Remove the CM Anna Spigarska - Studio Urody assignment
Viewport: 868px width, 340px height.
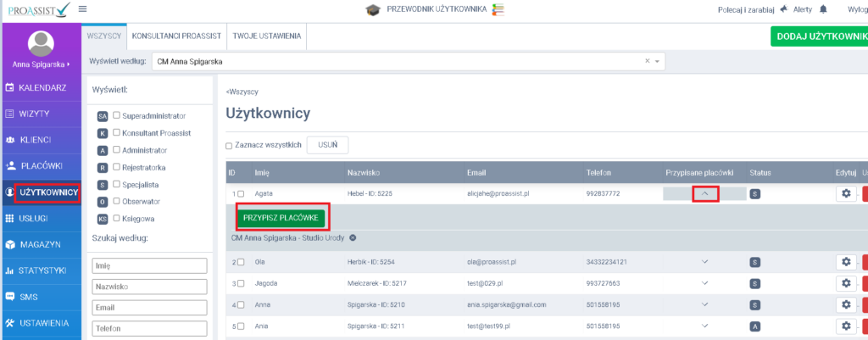[x=353, y=238]
